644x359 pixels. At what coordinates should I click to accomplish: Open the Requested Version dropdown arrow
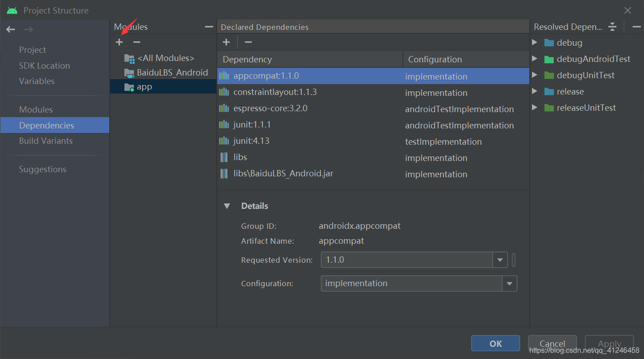pyautogui.click(x=500, y=260)
